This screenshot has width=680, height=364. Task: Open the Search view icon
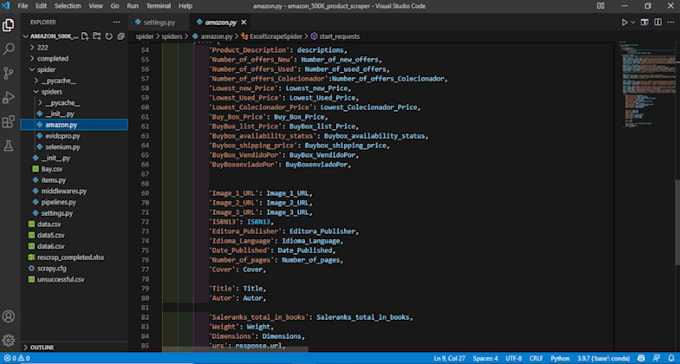(x=8, y=49)
